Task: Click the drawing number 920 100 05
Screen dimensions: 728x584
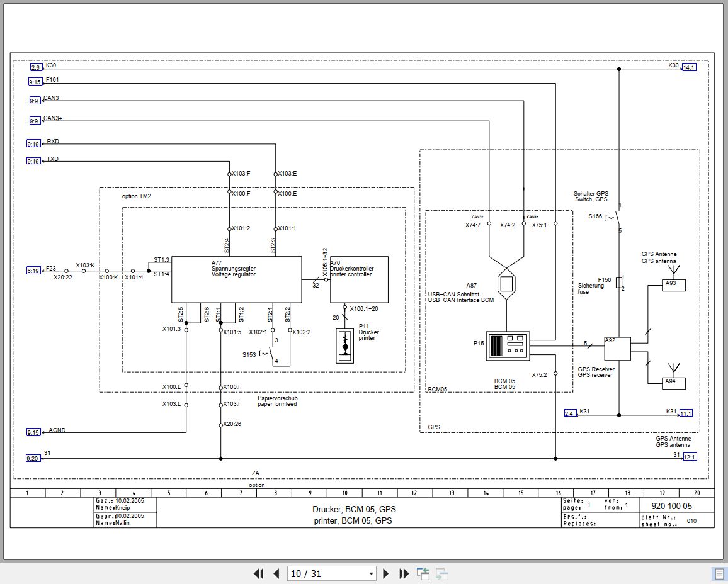Action: tap(671, 506)
